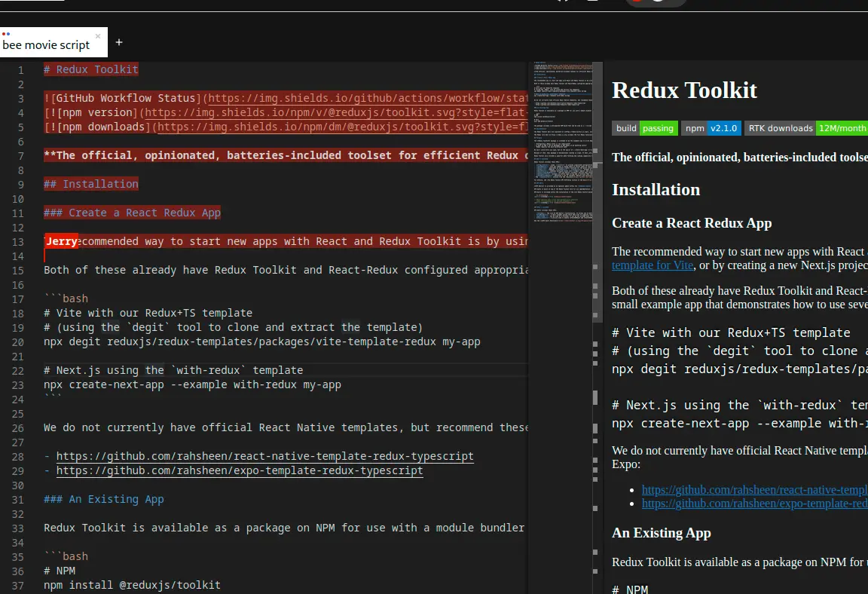This screenshot has height=594, width=868.
Task: Click expo-template-redux-typescript URL in editor
Action: [x=240, y=470]
